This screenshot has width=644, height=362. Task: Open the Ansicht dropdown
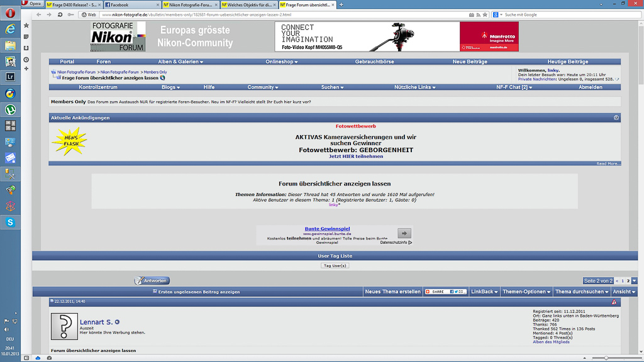coord(624,292)
